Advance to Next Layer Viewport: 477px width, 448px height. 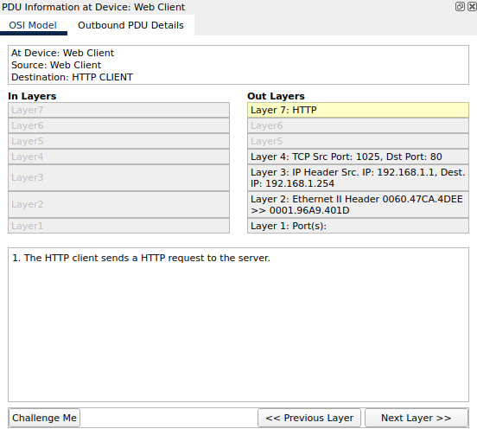(x=417, y=418)
